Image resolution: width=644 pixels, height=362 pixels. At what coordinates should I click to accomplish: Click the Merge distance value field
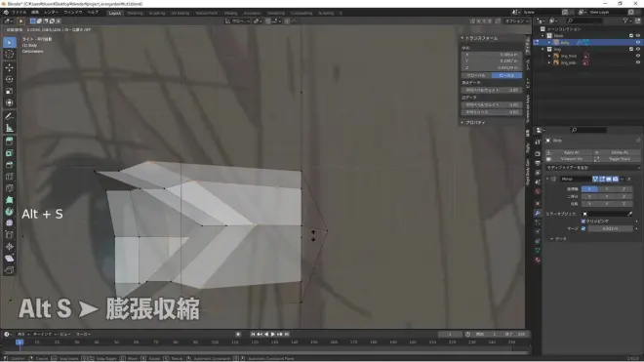(x=610, y=228)
